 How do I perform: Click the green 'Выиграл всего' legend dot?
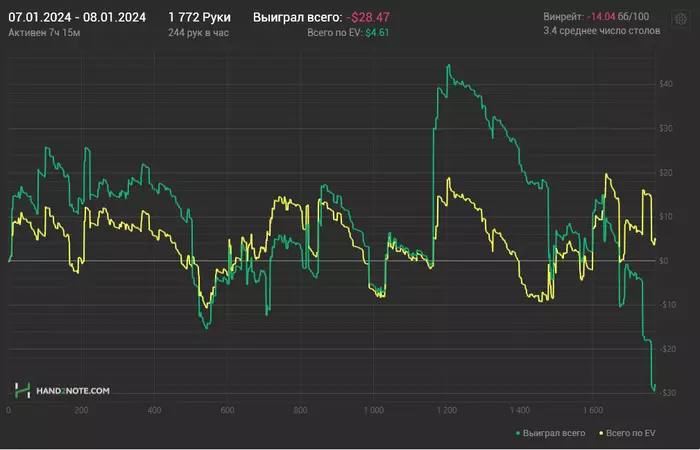tap(518, 433)
